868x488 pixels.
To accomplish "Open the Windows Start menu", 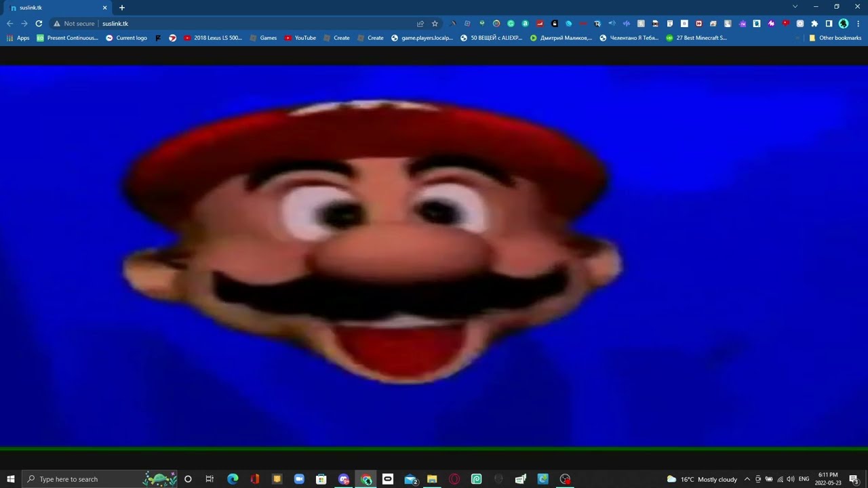I will 10,479.
